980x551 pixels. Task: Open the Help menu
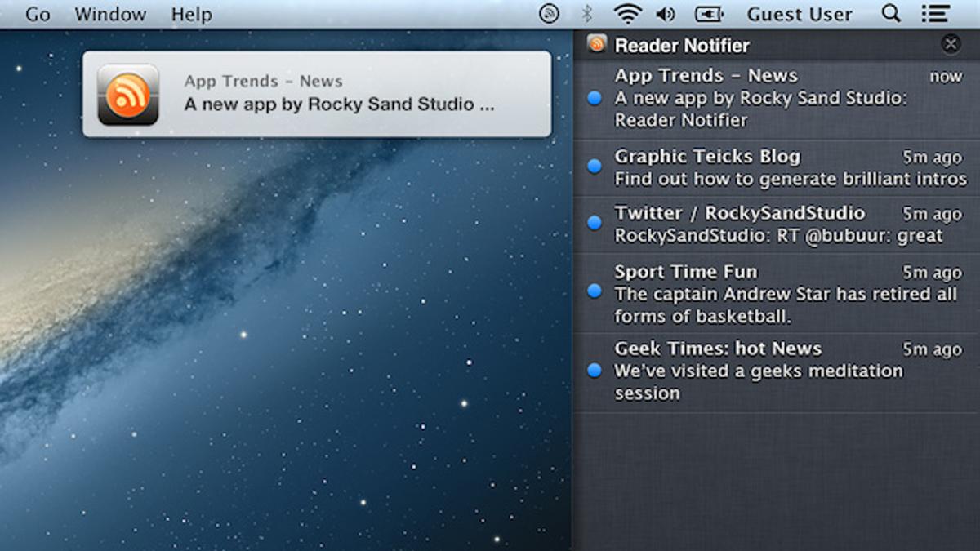point(191,15)
